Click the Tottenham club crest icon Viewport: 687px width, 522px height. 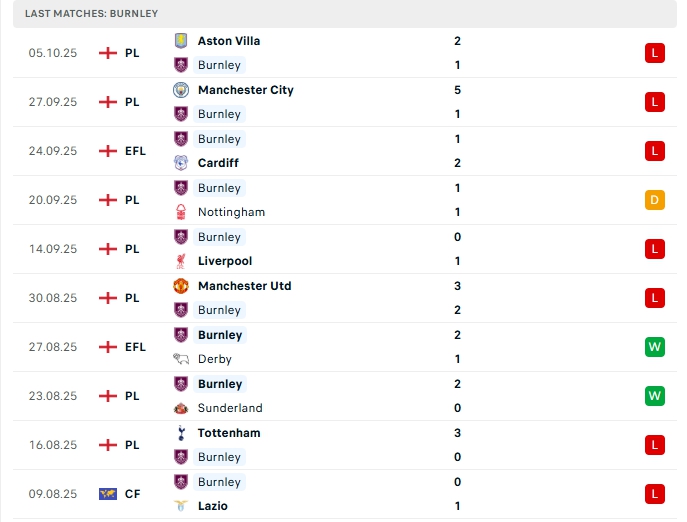click(181, 433)
